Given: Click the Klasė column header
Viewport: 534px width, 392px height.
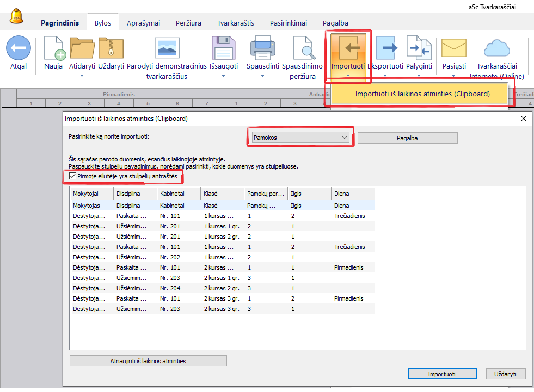Looking at the screenshot, I should (x=223, y=193).
